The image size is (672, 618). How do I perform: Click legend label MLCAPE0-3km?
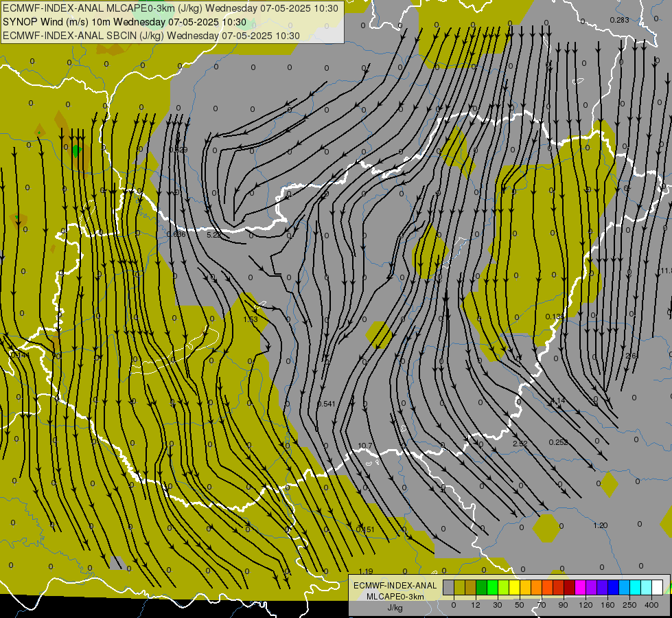pos(395,597)
